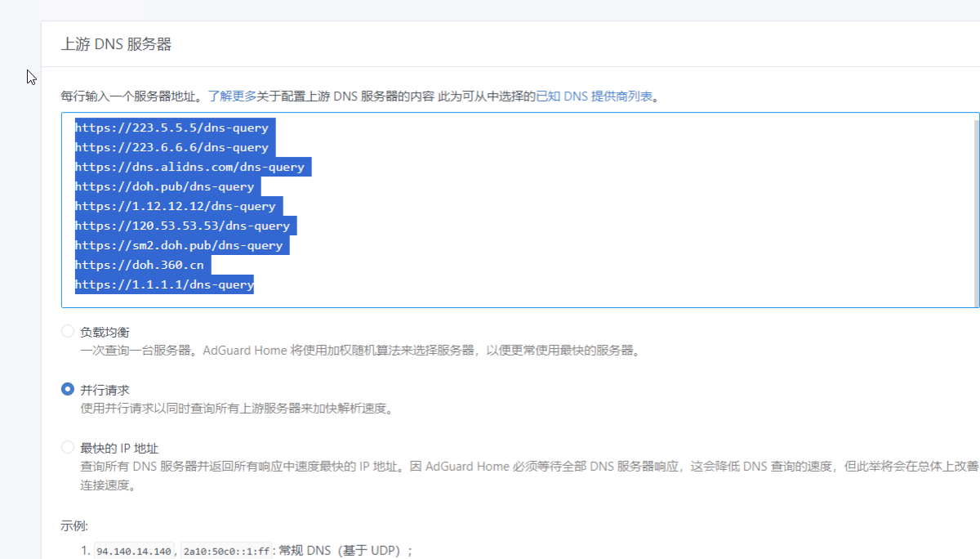Click inside the upstream DNS servers textarea
980x559 pixels.
pyautogui.click(x=490, y=208)
